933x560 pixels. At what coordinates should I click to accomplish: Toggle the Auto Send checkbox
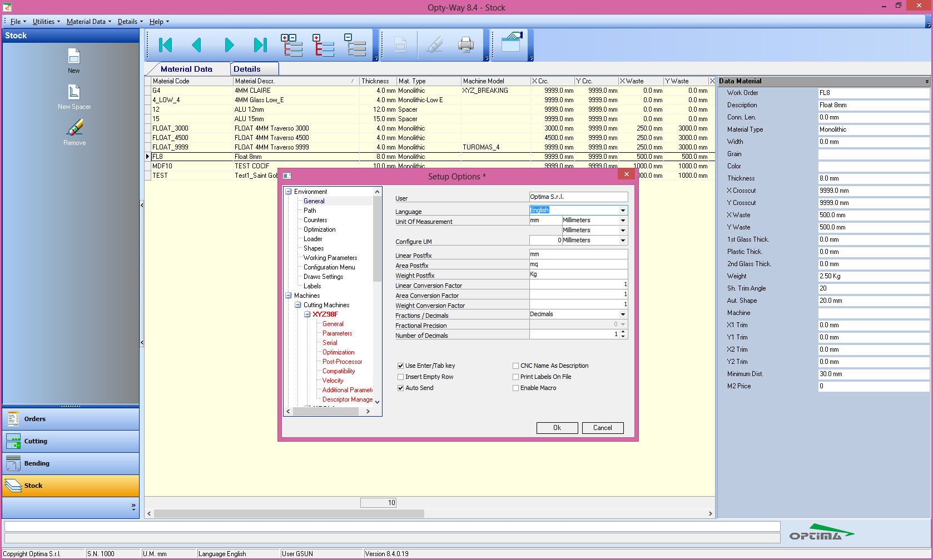400,388
